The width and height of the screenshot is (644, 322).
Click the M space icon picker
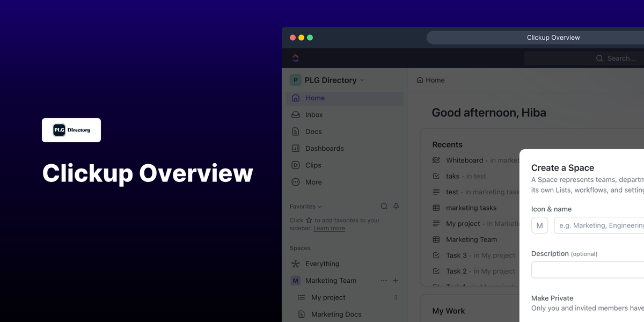coord(539,225)
